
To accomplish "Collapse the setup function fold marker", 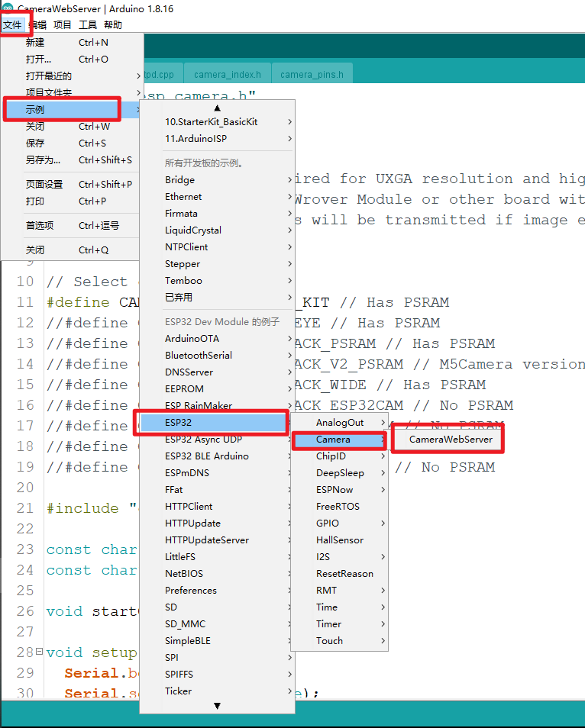I will (39, 652).
